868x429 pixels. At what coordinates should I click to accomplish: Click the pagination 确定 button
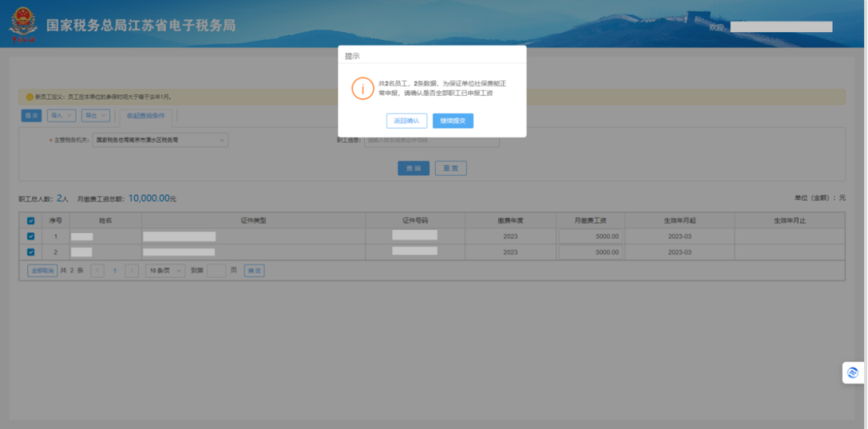point(254,271)
